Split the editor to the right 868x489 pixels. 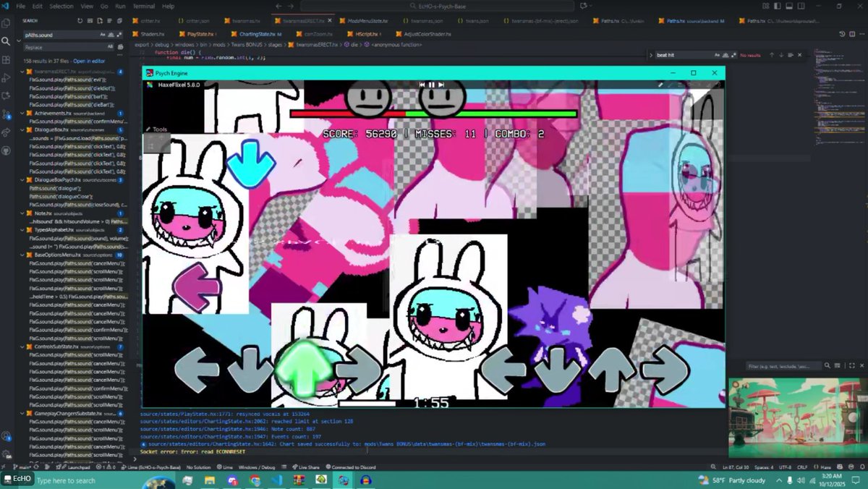coord(852,34)
